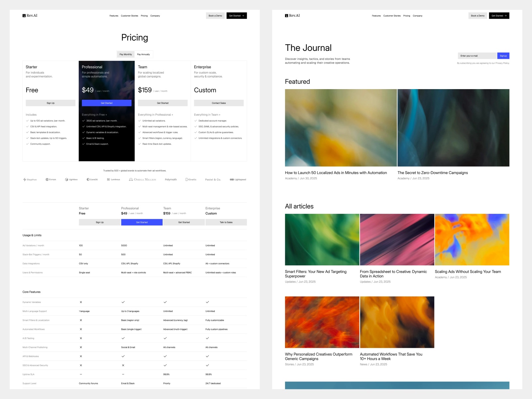Click the Lightbox cube logo icon
This screenshot has height=399, width=532.
point(66,180)
